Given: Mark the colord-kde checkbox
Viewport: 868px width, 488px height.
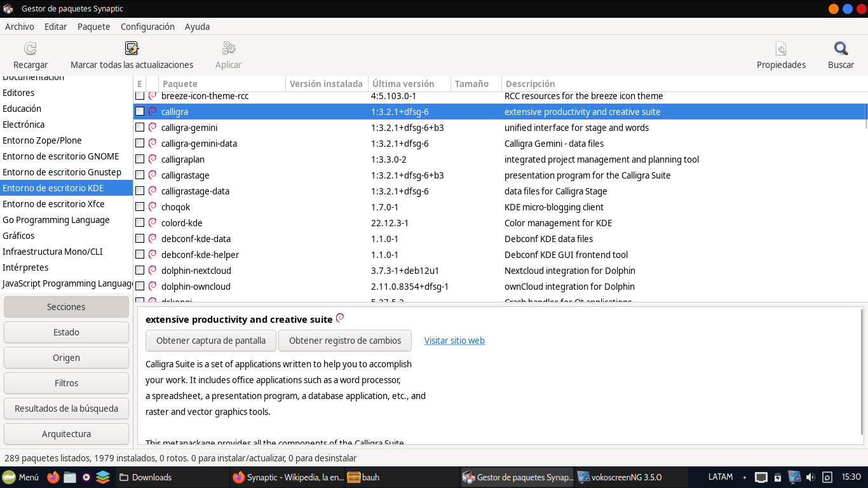Looking at the screenshot, I should click(140, 222).
